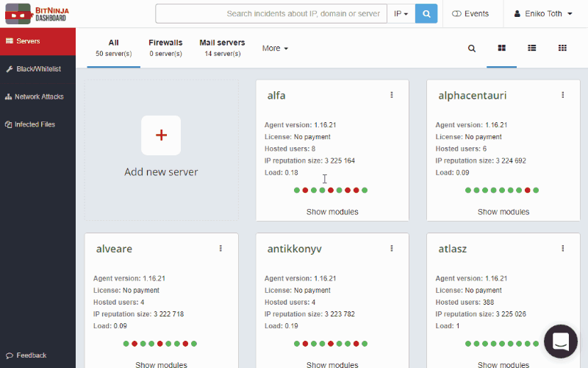588x368 pixels.
Task: Click the plus Add new server tile
Action: (161, 135)
